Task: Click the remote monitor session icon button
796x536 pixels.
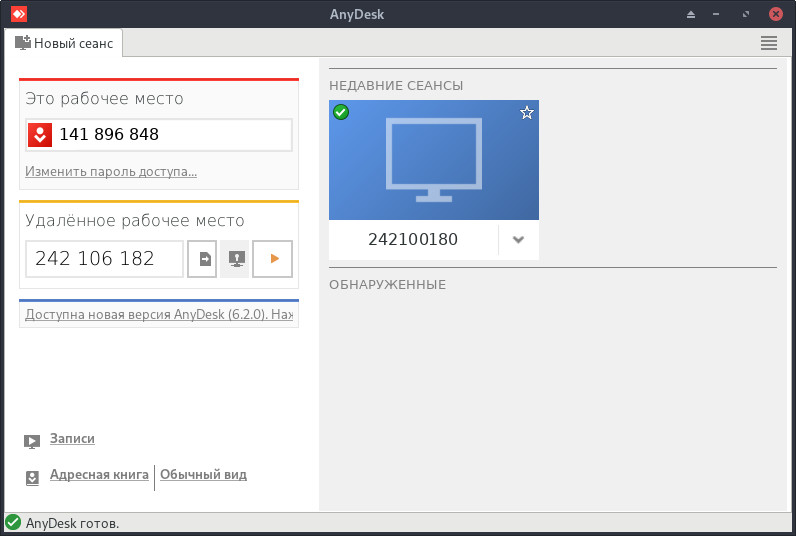Action: (236, 259)
